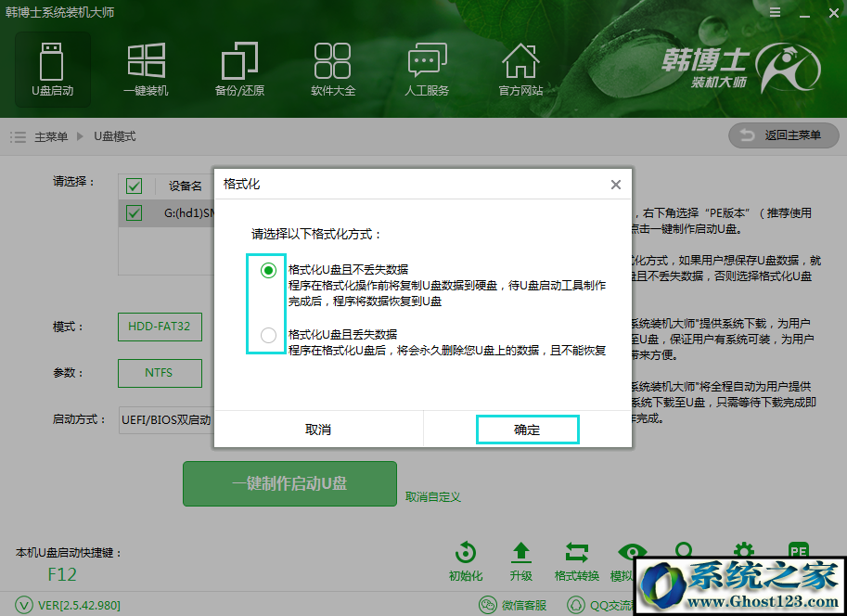Click the list icon beside 主菜单
847x616 pixels.
coord(18,136)
